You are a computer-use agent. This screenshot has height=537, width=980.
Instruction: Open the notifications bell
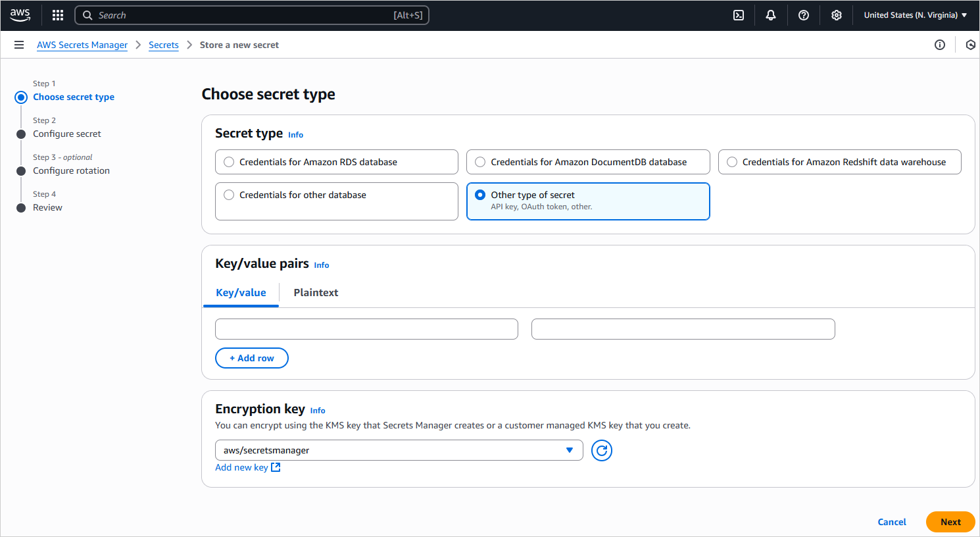click(x=771, y=15)
